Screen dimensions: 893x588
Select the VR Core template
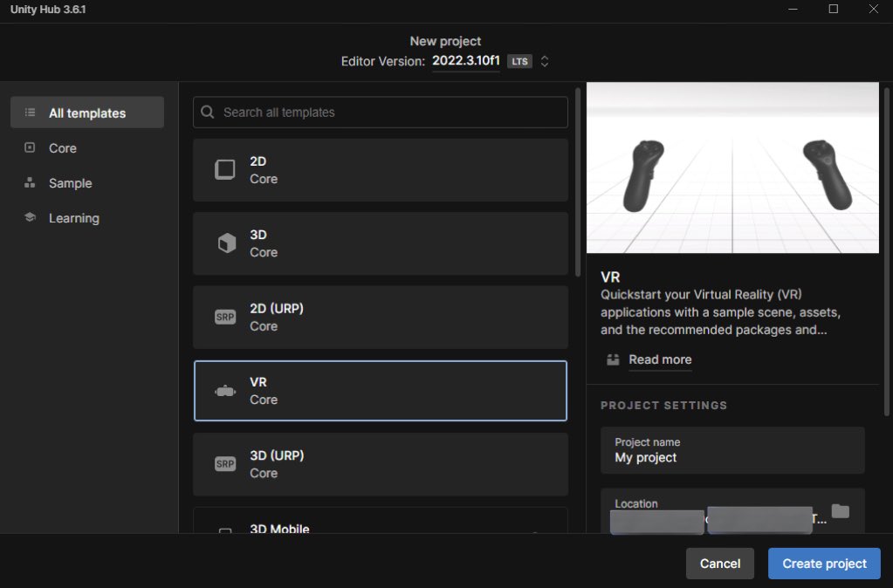tap(381, 391)
